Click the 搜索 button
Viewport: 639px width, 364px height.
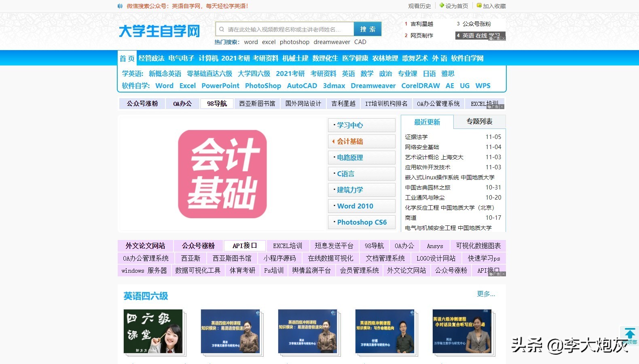[x=368, y=29]
